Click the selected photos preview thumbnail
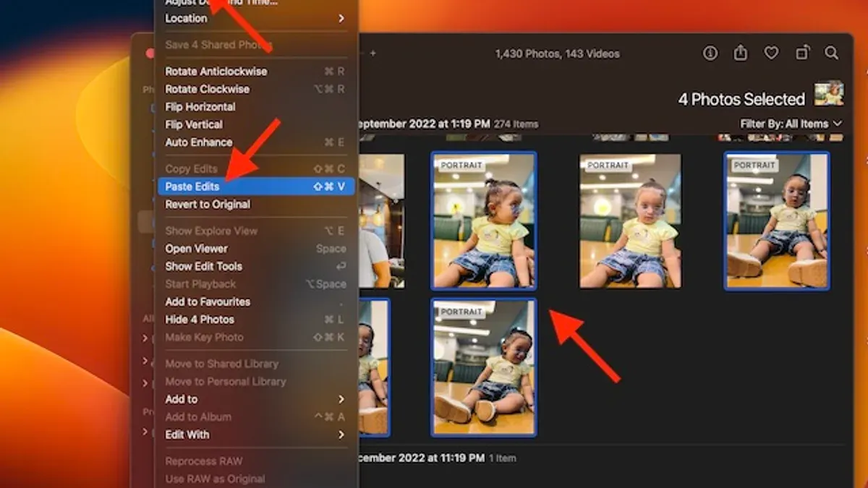868x488 pixels. click(x=829, y=94)
